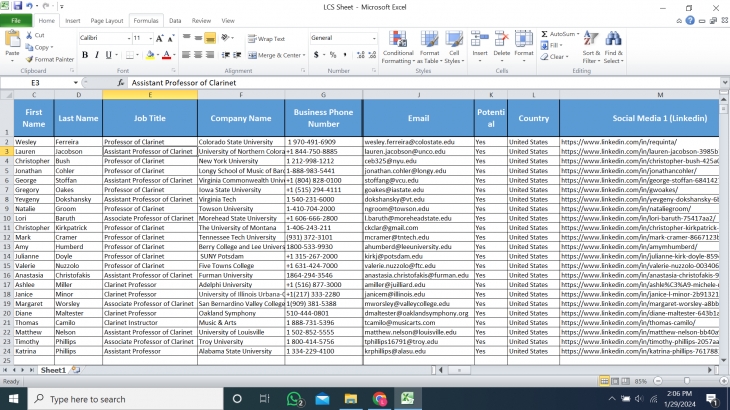Decrease Decimal places
730x410 pixels.
(372, 55)
